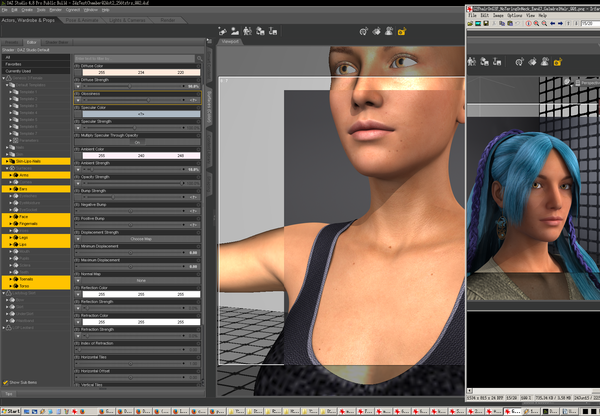
Task: Click the page number field in IrfanView toolbar
Action: [590, 24]
